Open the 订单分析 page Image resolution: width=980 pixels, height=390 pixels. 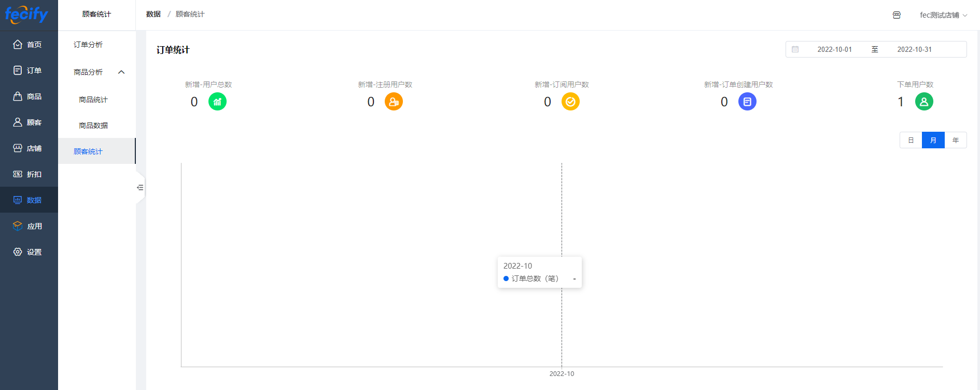pyautogui.click(x=88, y=45)
